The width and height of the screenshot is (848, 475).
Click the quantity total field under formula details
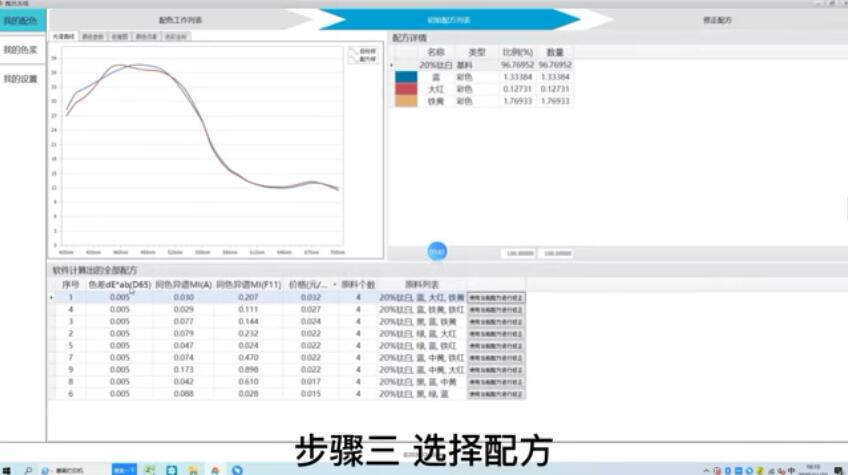[x=556, y=253]
